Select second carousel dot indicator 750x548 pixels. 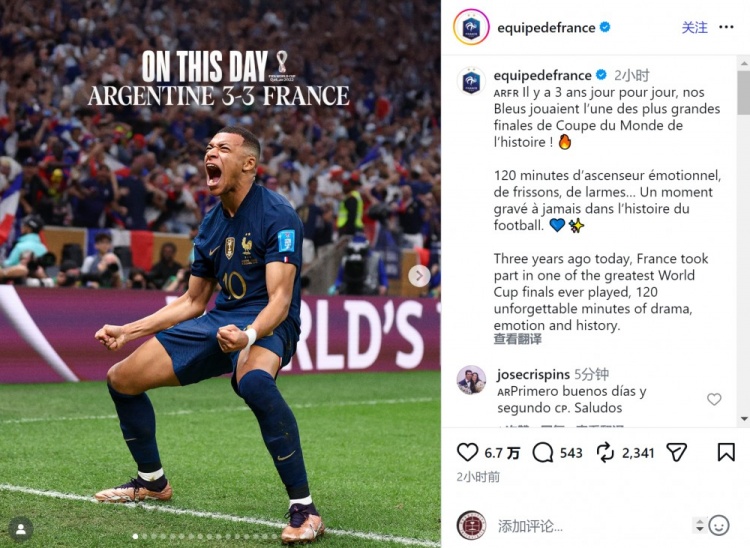(x=144, y=537)
